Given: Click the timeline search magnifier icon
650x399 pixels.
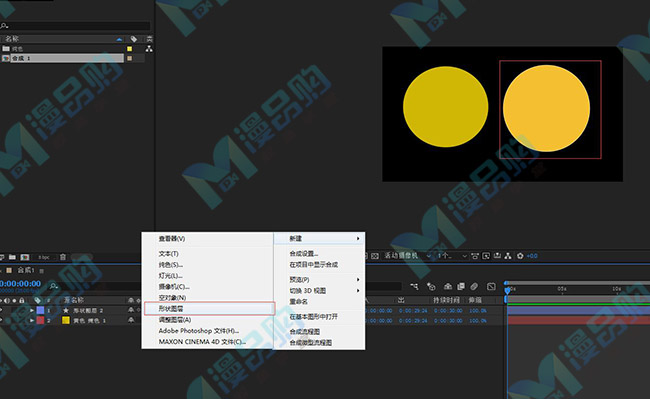Looking at the screenshot, I should 53,286.
